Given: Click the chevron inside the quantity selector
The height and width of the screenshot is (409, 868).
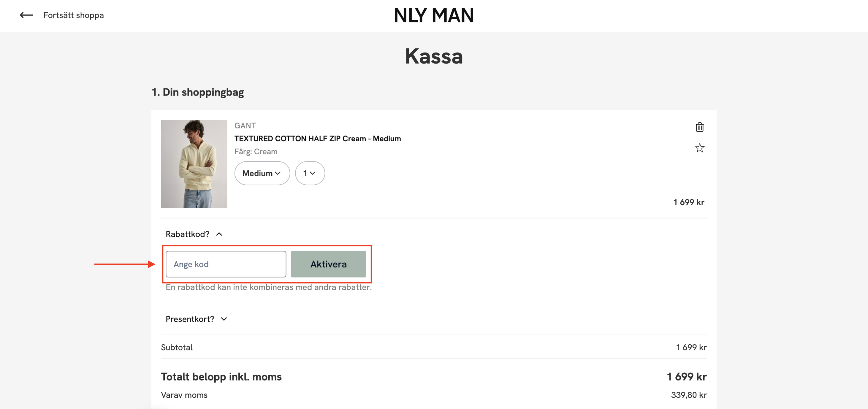Looking at the screenshot, I should 313,173.
